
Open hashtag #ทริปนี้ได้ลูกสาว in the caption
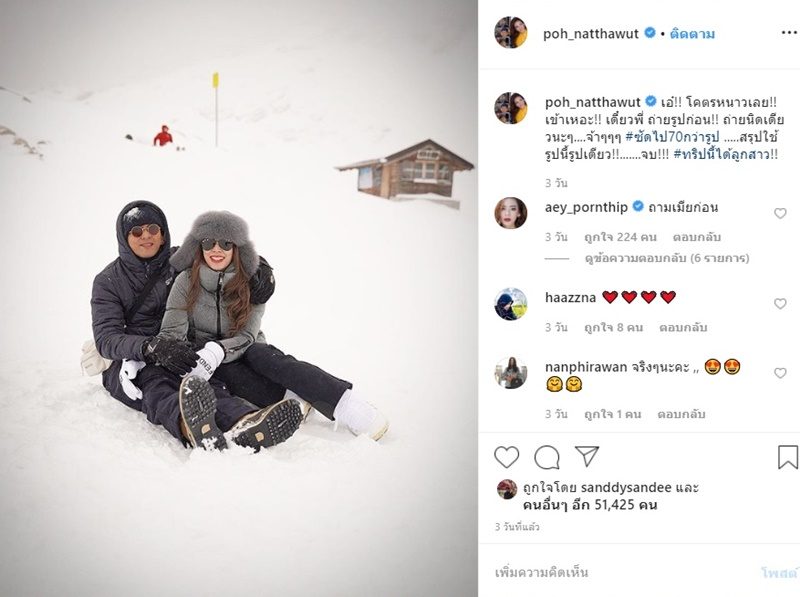click(726, 155)
